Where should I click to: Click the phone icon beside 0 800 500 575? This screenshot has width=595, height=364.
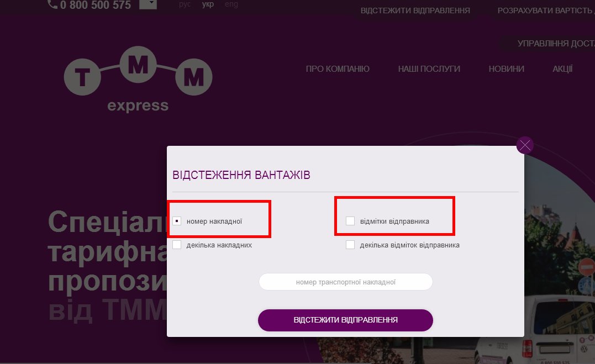click(x=52, y=4)
